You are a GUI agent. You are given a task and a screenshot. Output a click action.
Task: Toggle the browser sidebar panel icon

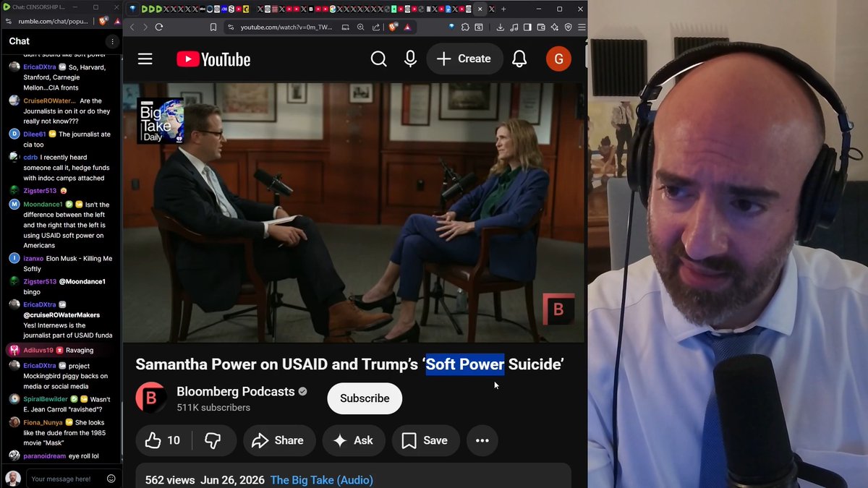527,27
